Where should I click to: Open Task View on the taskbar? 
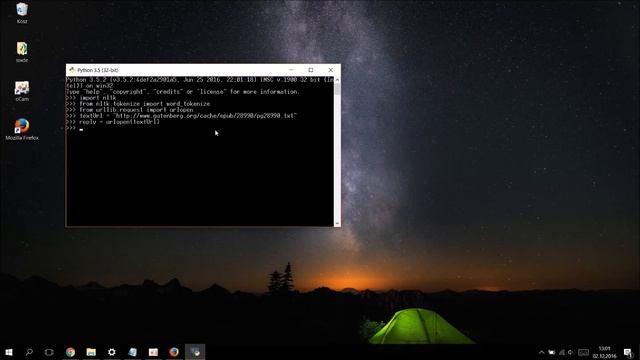click(x=49, y=352)
